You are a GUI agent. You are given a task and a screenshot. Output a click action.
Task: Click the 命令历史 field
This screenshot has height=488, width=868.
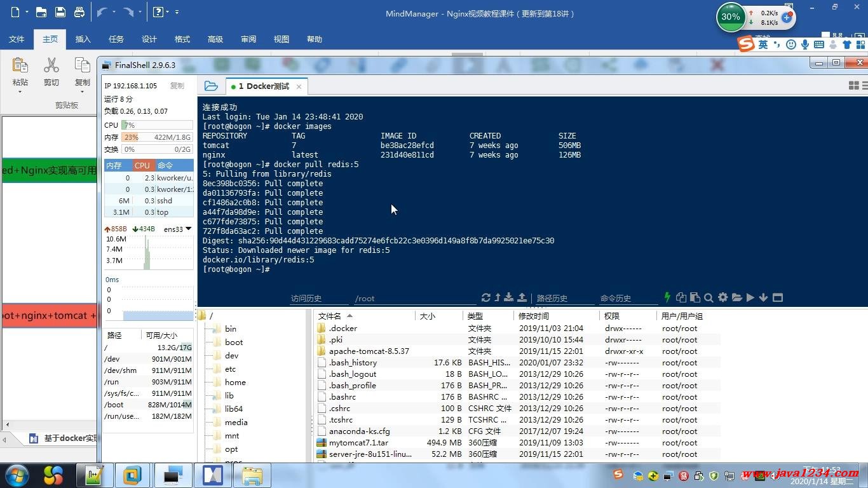628,298
